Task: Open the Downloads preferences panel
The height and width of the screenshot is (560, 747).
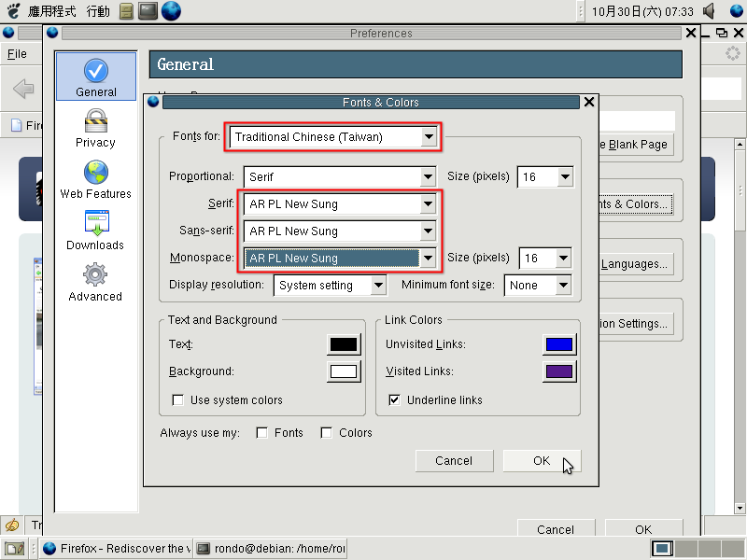Action: [x=95, y=231]
